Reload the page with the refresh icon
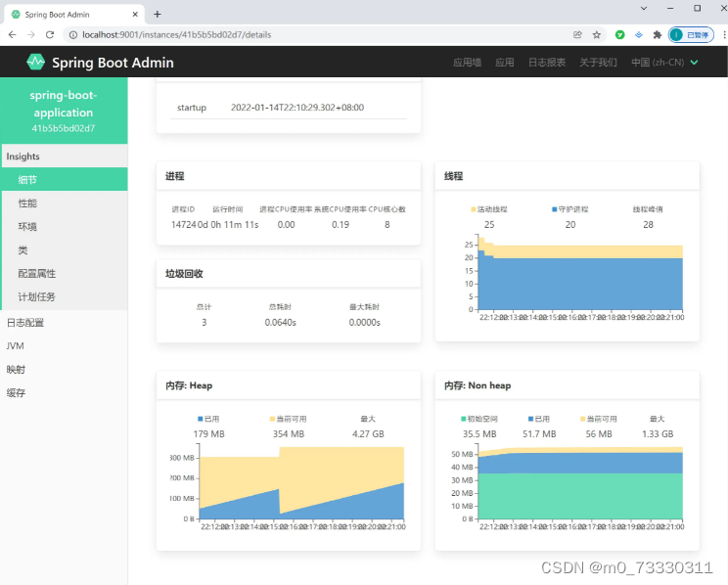 (x=50, y=35)
